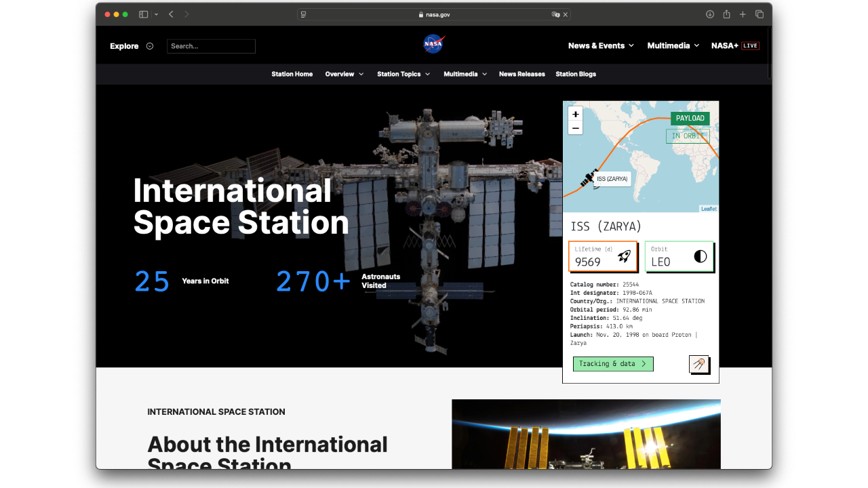Click the LIVE badge
The width and height of the screenshot is (868, 488).
click(750, 45)
